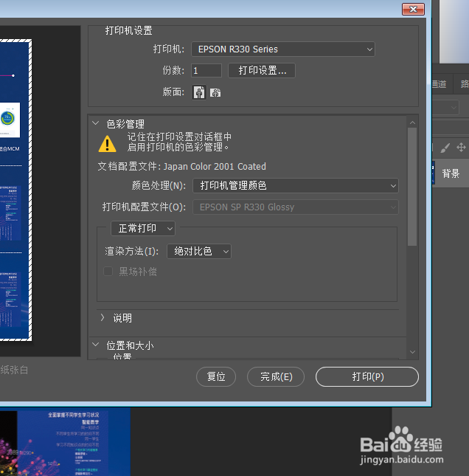Click the print preview page thumbnail

[x=15, y=190]
